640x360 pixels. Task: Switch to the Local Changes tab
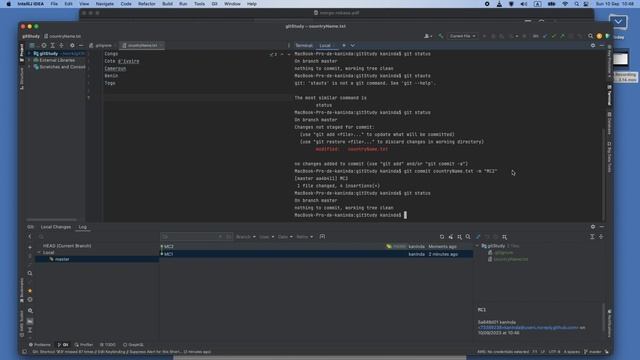56,227
